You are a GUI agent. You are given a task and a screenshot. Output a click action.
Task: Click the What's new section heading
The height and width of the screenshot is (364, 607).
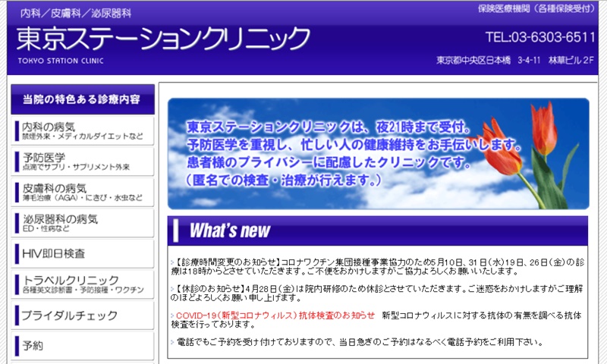[x=230, y=231]
